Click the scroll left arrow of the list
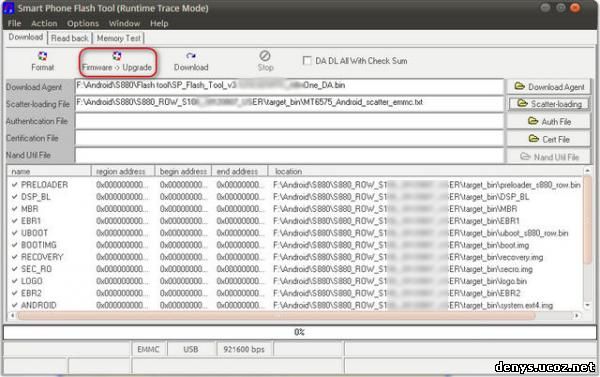 12,315
